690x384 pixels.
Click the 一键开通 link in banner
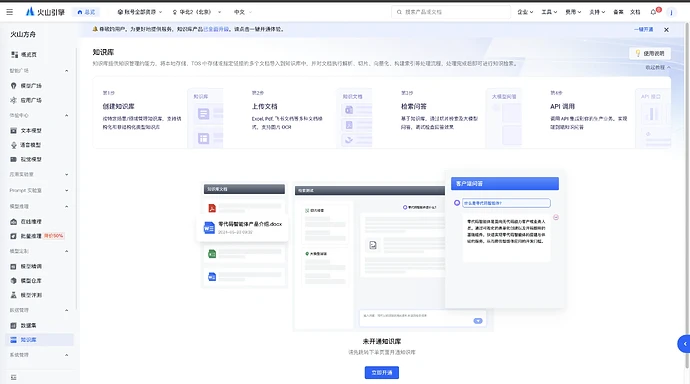tap(643, 29)
